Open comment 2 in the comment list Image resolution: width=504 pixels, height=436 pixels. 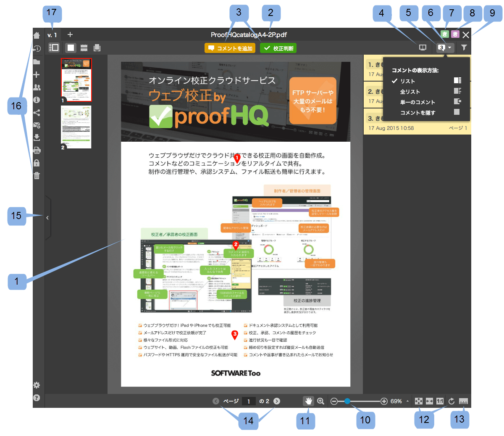374,96
